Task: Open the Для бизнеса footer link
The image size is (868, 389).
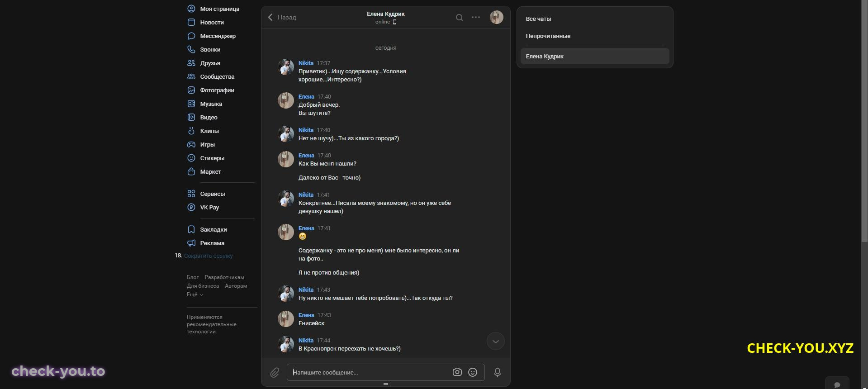Action: 203,286
